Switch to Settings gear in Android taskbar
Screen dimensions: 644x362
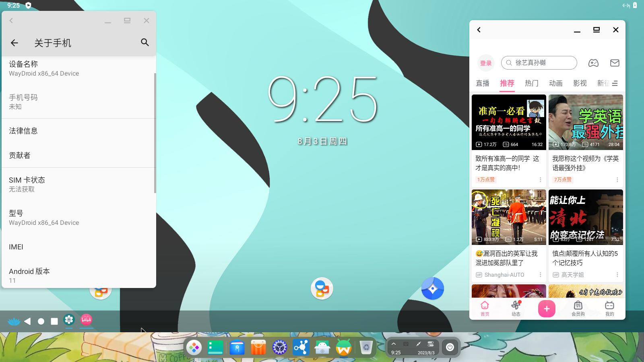coord(69,320)
